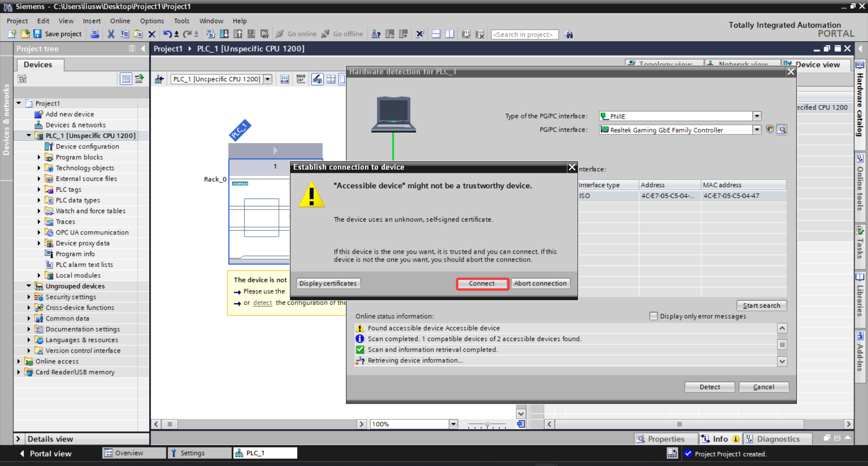
Task: Close the Establish connection dialog
Action: pyautogui.click(x=572, y=167)
